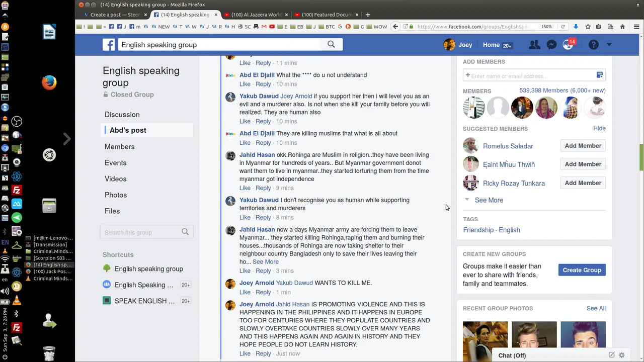Click the page vertical scrollbar thumb
Screen dimensions: 644x362
point(641,157)
